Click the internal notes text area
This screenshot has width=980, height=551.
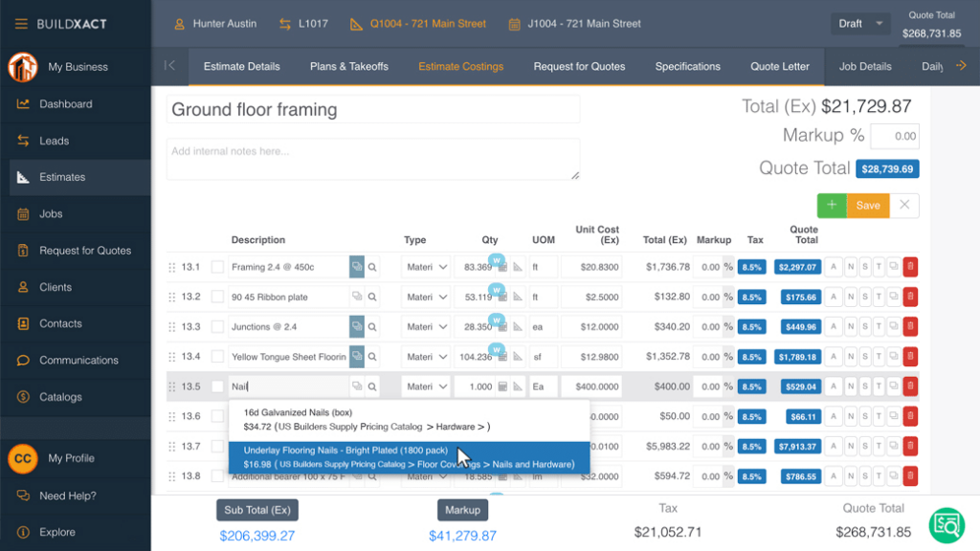tap(372, 159)
